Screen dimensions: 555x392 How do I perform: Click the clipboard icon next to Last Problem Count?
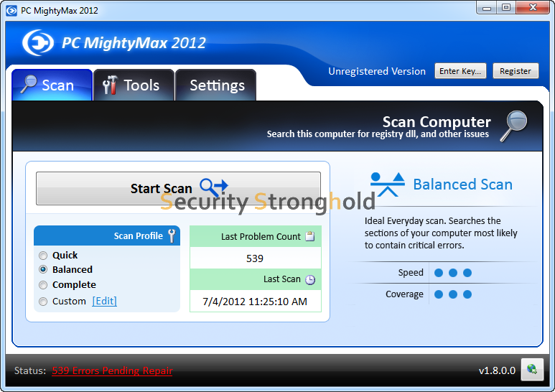point(310,236)
